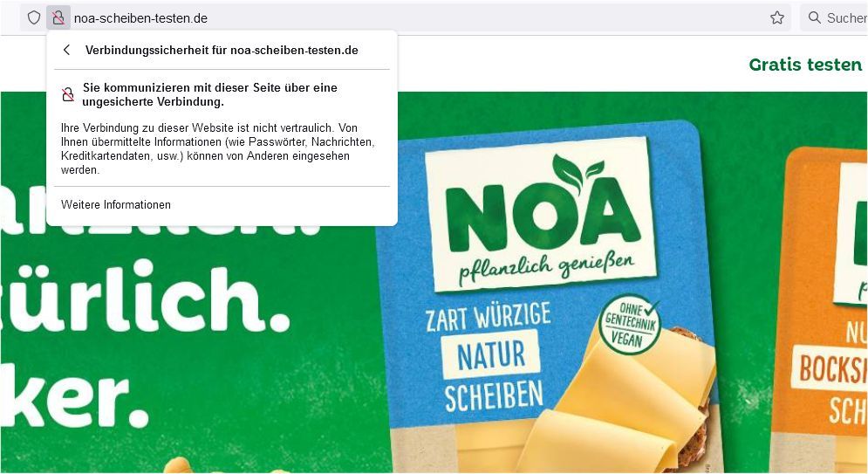The width and height of the screenshot is (868, 474).
Task: Open Weitere Informationen in the security popup
Action: 116,205
